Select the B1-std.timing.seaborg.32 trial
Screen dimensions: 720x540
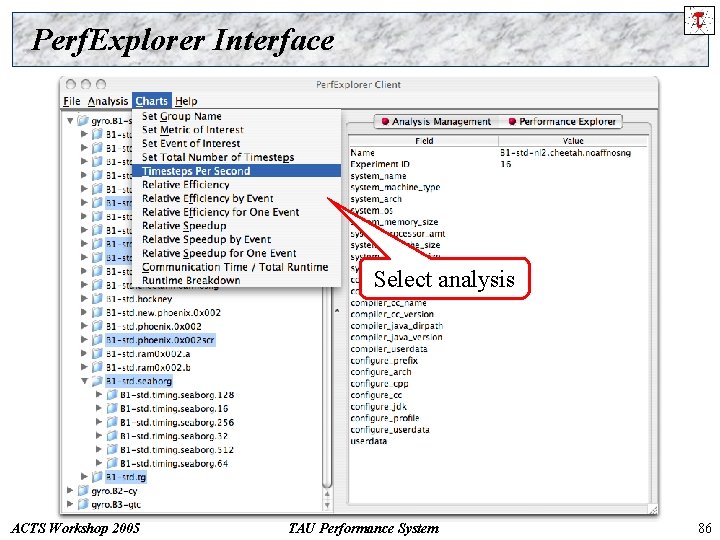[174, 436]
